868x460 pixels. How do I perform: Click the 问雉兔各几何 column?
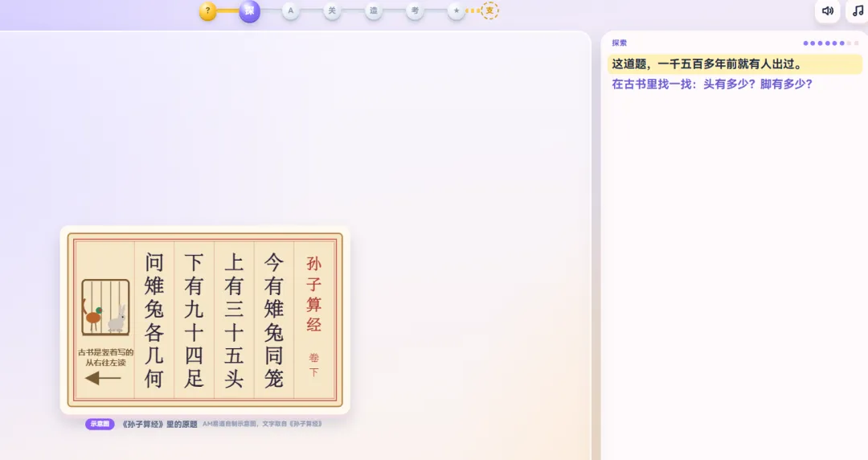[x=154, y=320]
